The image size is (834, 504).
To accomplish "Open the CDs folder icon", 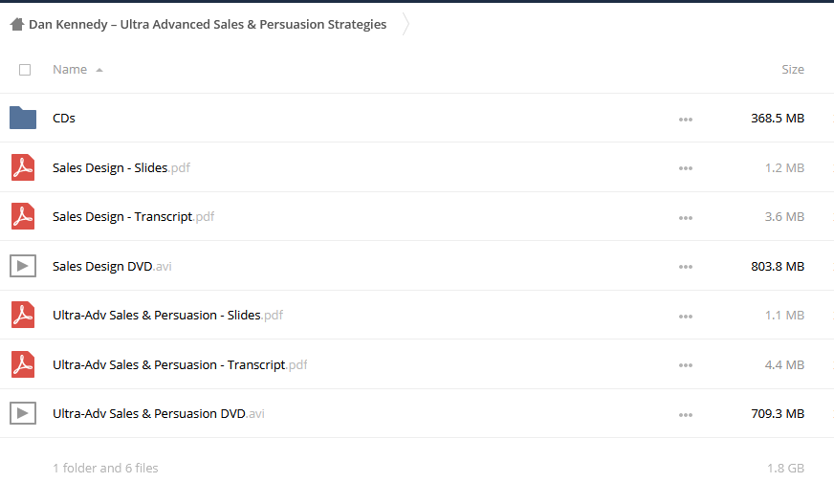I will (x=23, y=118).
